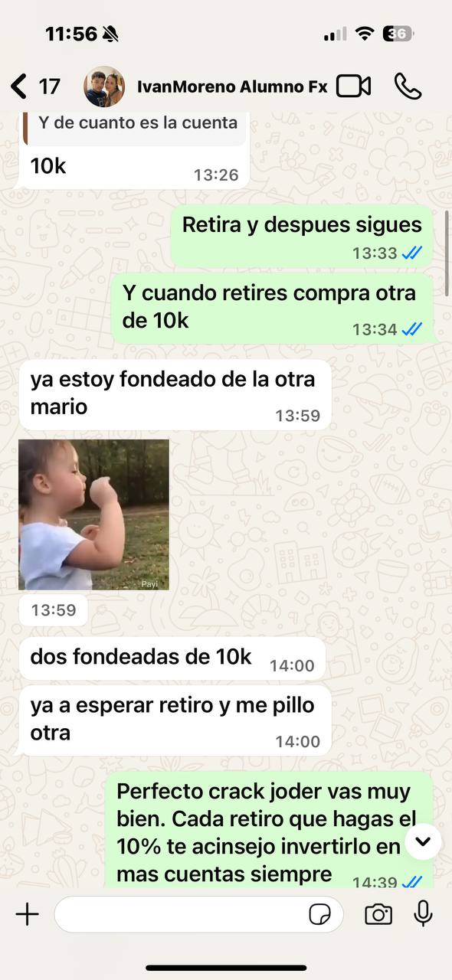
Task: Tap the battery indicator in status bar
Action: tap(398, 34)
